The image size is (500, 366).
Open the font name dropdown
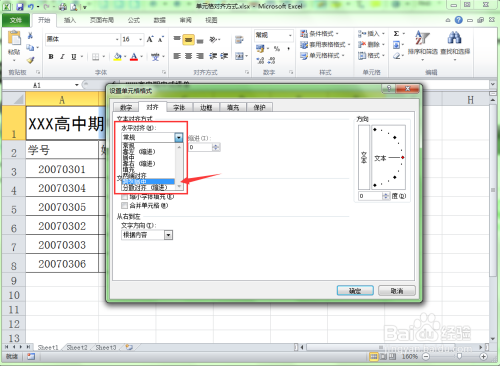coord(117,40)
